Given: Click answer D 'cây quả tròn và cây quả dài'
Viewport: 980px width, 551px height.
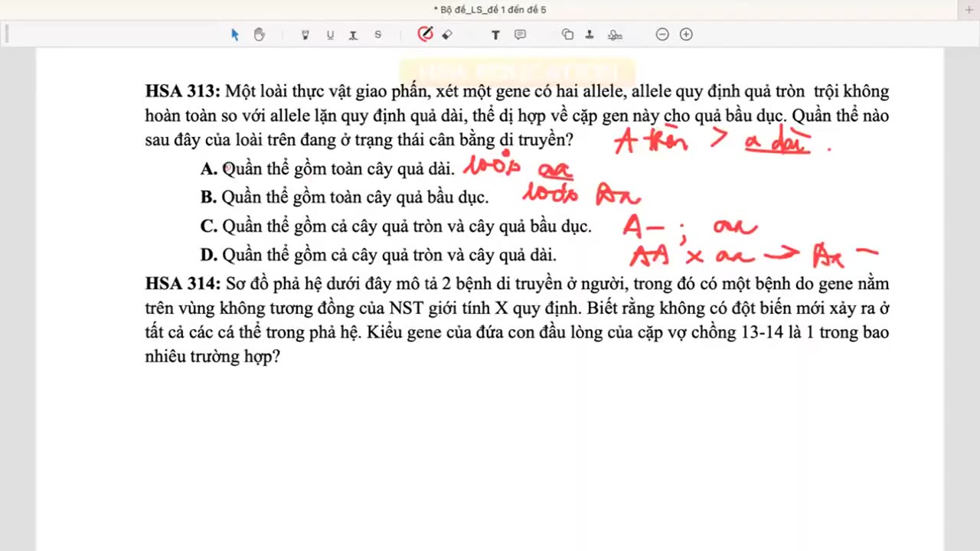Looking at the screenshot, I should pos(453,256).
